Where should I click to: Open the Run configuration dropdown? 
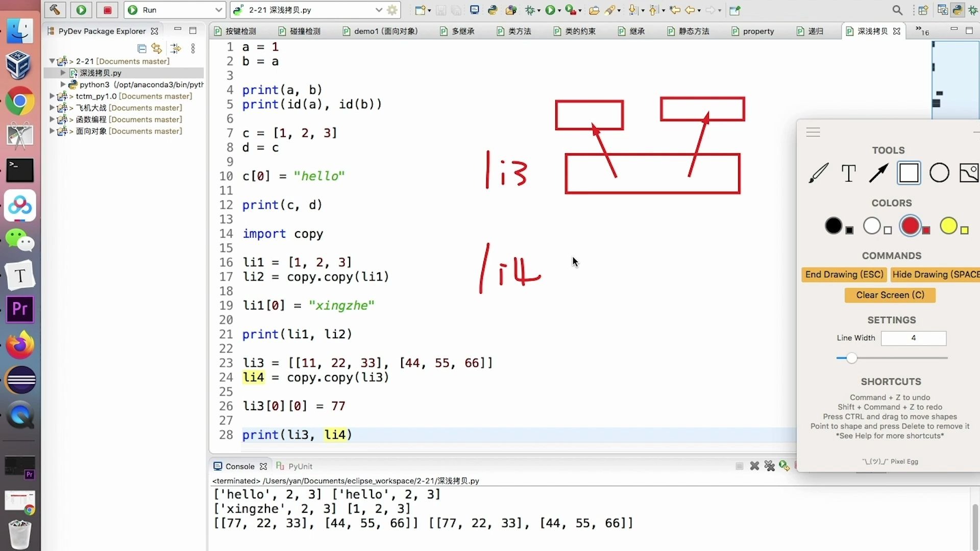click(218, 10)
